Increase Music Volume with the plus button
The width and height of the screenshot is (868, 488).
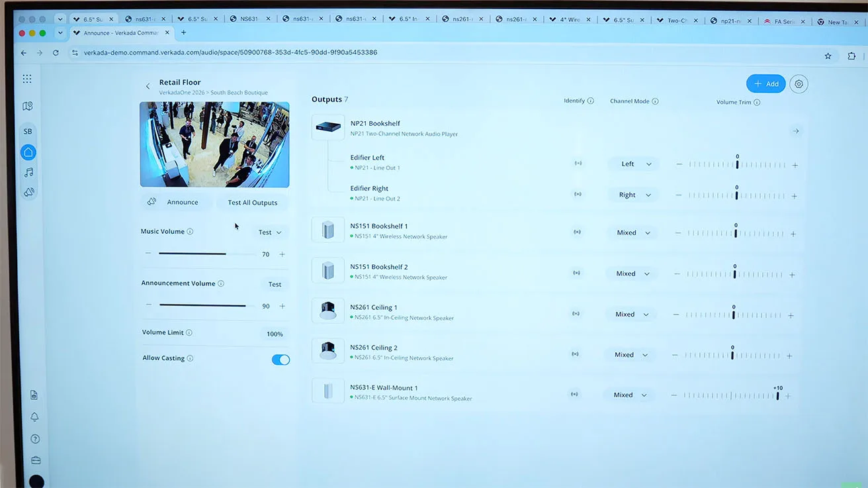click(282, 254)
